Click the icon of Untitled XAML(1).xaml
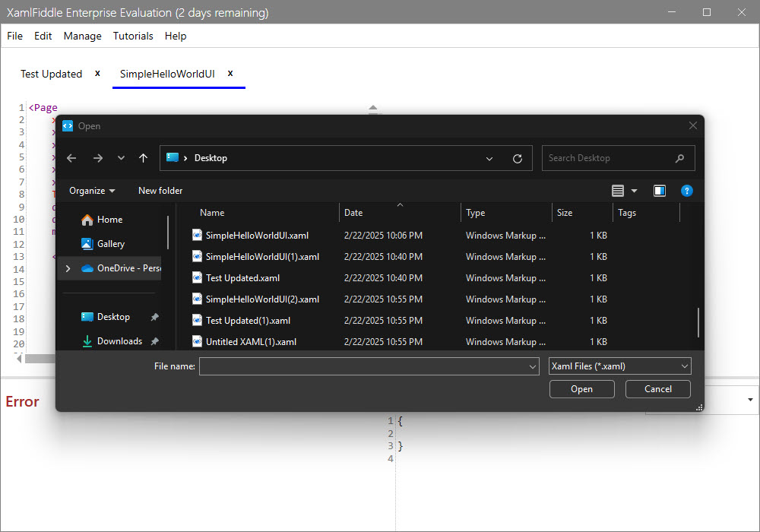The width and height of the screenshot is (760, 532). tap(197, 341)
